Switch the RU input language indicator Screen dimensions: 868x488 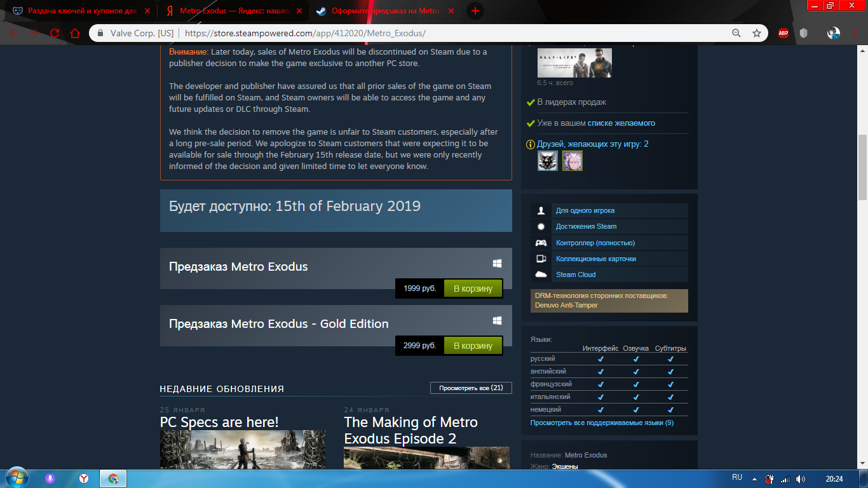737,477
